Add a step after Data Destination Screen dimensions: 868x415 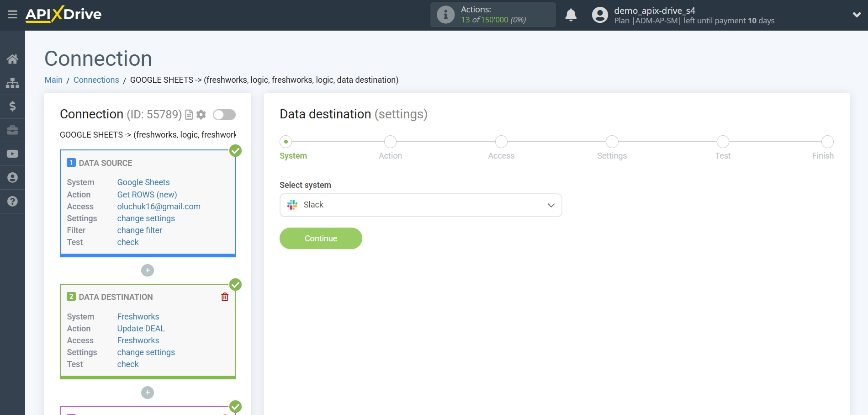point(148,393)
